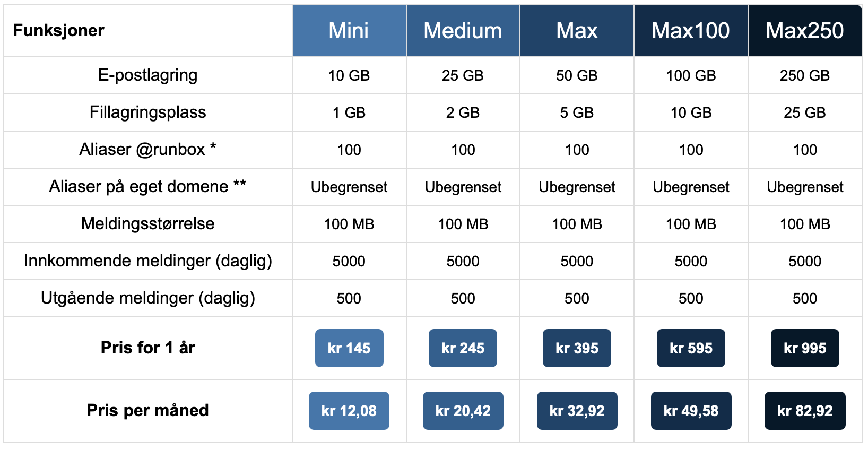Click the Medium plan column header
This screenshot has width=868, height=450.
coord(463,31)
